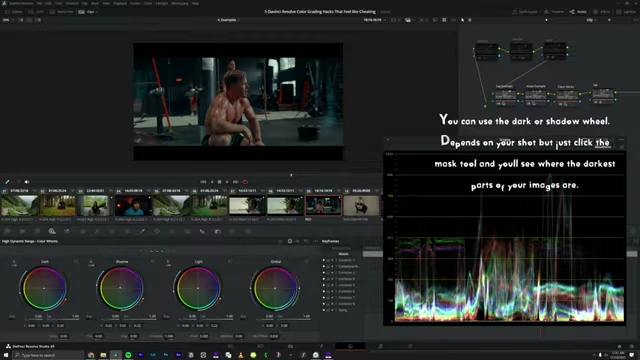The width and height of the screenshot is (640, 360).
Task: Click the Global color wheel center
Action: [275, 288]
